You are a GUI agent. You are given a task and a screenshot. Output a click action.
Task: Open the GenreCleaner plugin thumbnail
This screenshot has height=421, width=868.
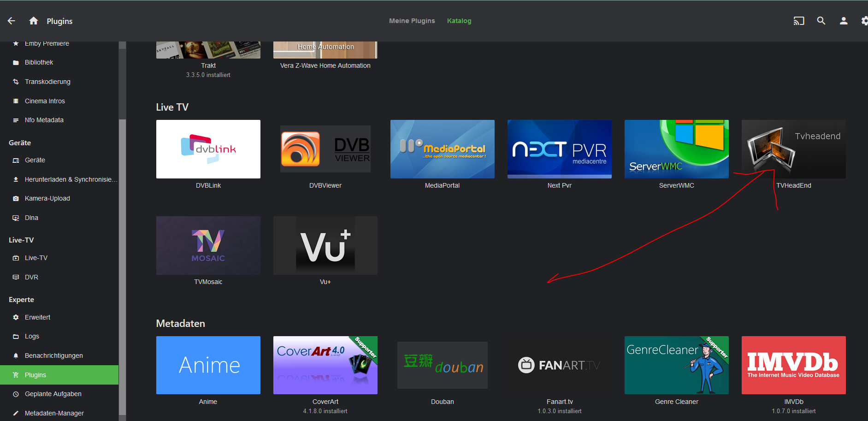click(677, 365)
